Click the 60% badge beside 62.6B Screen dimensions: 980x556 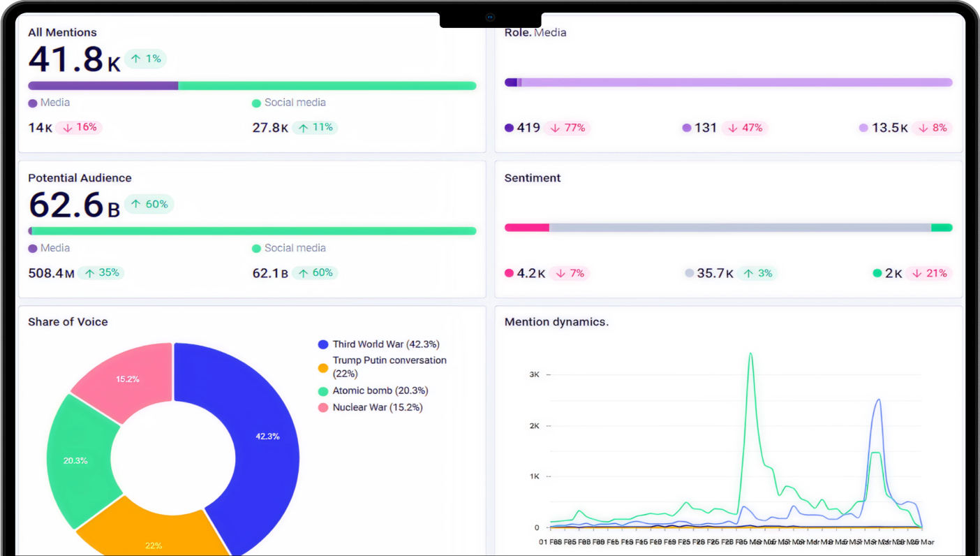click(149, 204)
